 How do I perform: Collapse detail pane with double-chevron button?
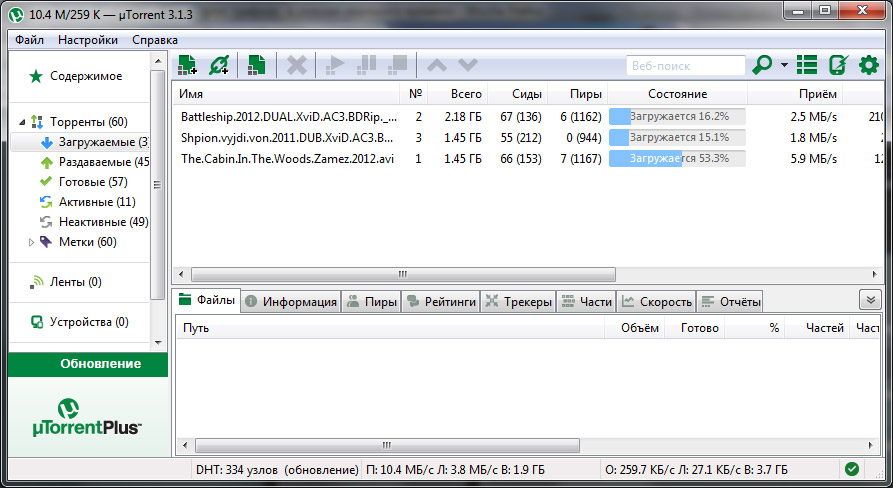point(870,300)
